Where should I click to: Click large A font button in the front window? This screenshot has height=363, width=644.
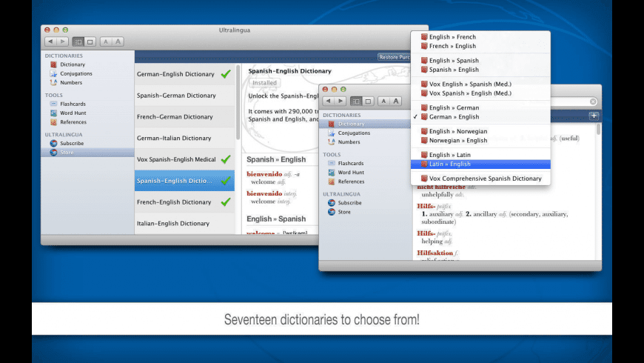pyautogui.click(x=396, y=101)
